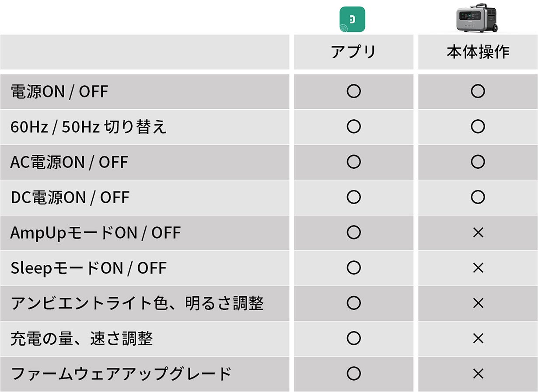Click the アプリ column header
538x392 pixels.
353,52
